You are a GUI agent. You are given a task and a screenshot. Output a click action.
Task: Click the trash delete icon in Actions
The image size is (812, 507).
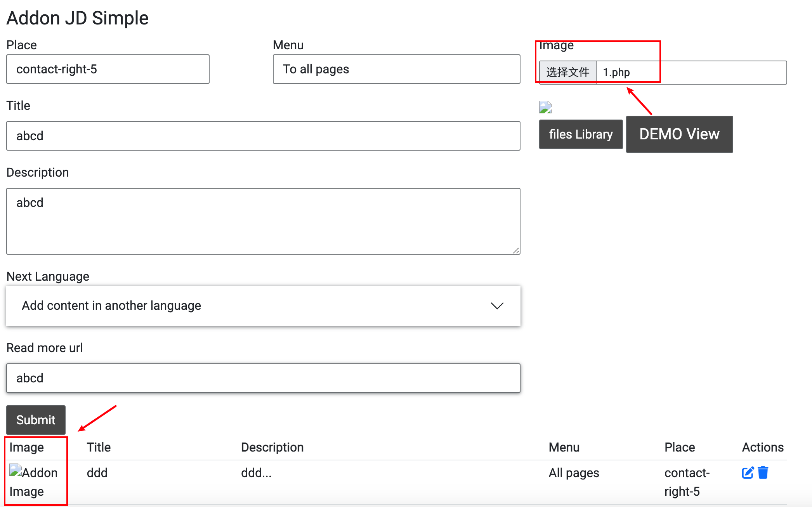763,472
